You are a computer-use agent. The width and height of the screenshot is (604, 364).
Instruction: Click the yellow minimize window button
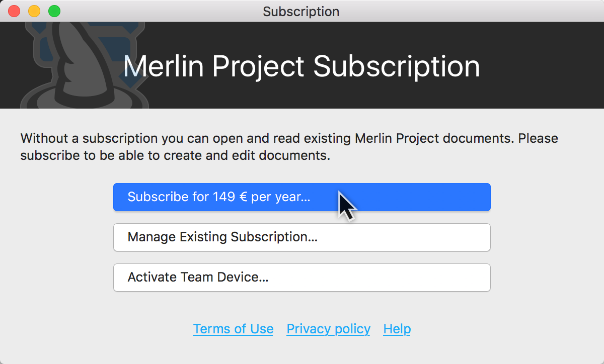[x=34, y=11]
